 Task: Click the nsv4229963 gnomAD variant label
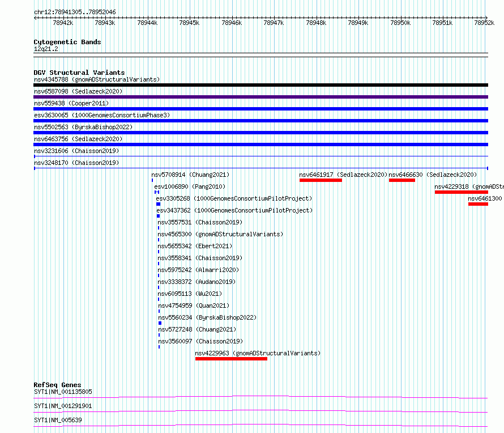coord(258,353)
